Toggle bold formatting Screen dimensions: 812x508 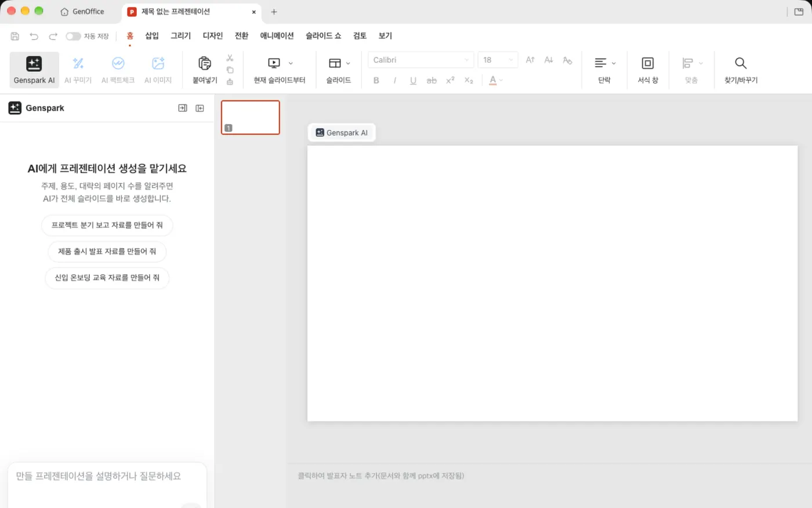376,81
